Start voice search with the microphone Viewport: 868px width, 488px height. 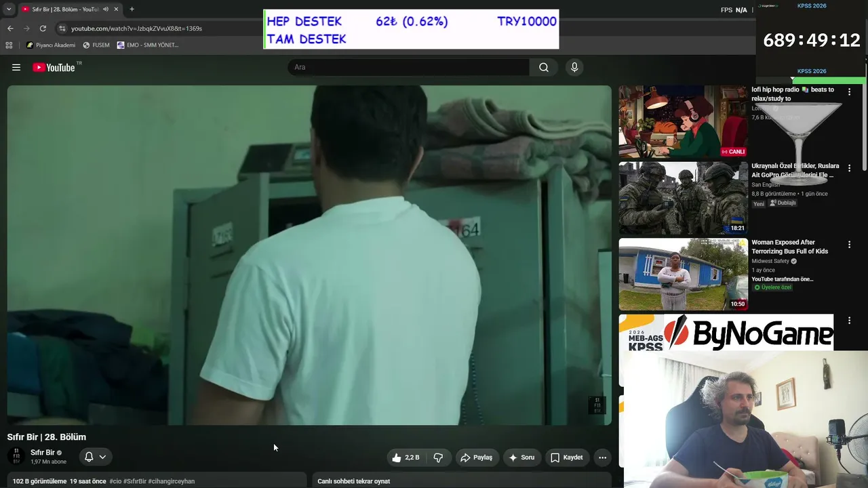[574, 67]
